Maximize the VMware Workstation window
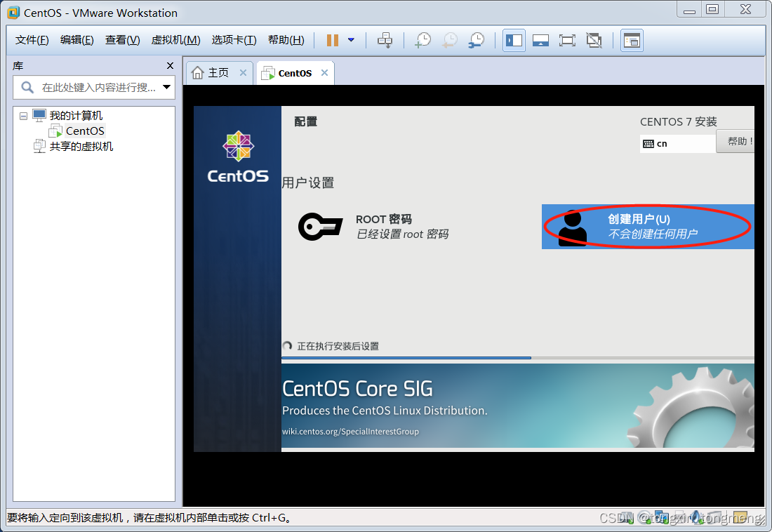772x532 pixels. click(x=712, y=9)
